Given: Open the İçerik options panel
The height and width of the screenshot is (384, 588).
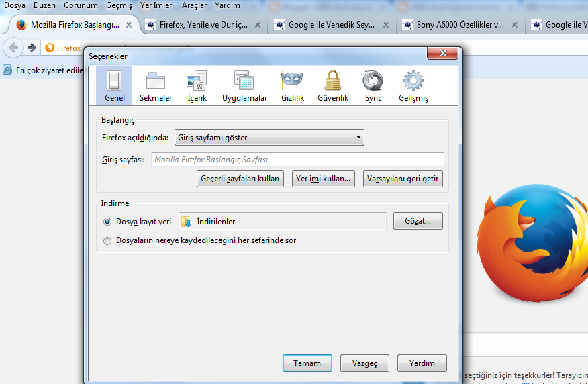Looking at the screenshot, I should (197, 86).
